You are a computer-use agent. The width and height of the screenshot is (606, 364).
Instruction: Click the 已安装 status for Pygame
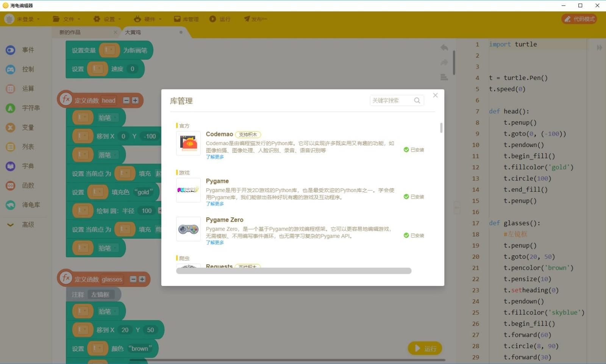point(414,197)
